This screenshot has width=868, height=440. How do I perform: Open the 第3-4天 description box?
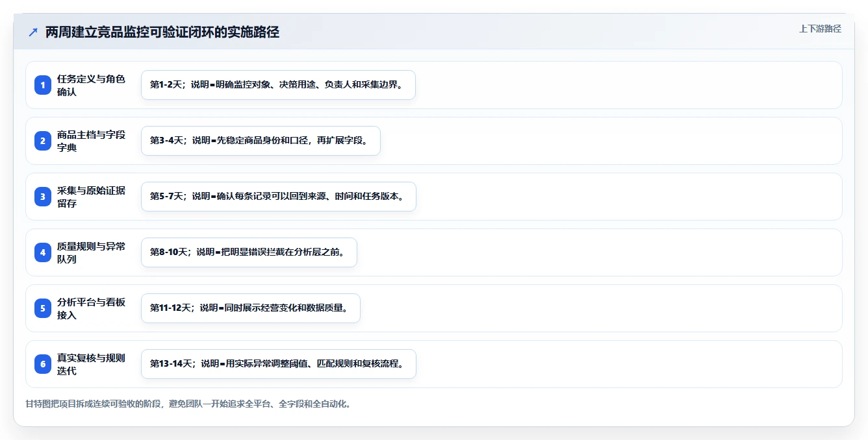coord(261,141)
